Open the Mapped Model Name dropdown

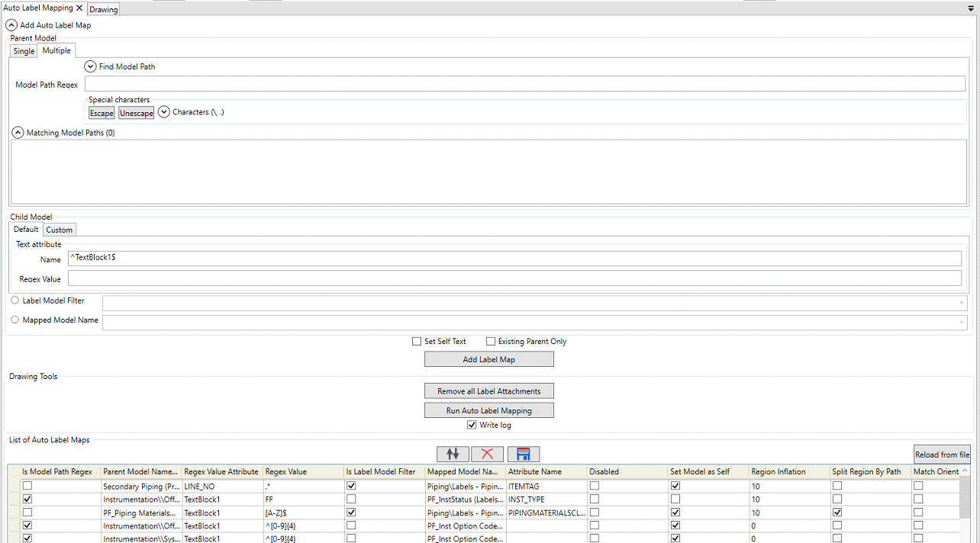[x=961, y=323]
